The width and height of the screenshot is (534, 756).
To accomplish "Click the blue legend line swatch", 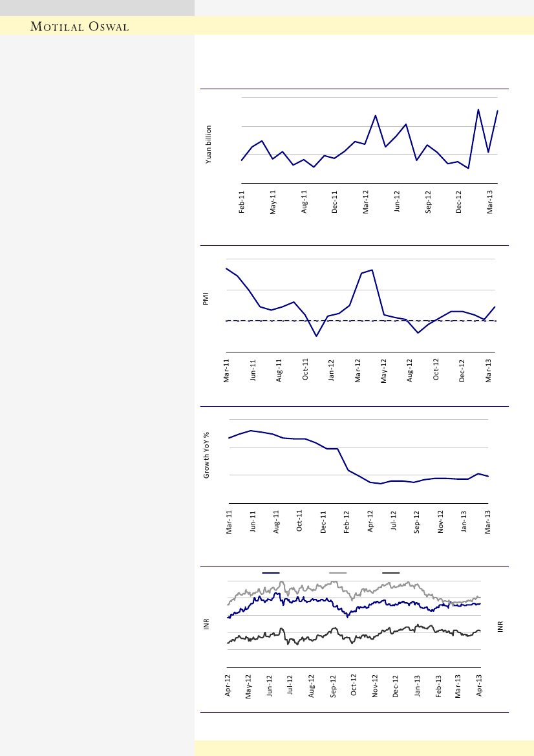I will pyautogui.click(x=270, y=572).
